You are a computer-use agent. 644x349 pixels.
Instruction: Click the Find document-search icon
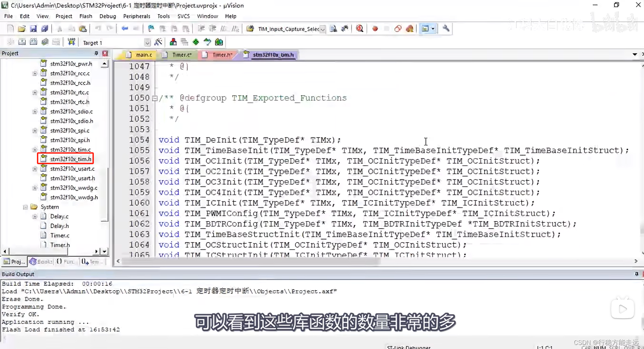coord(333,29)
